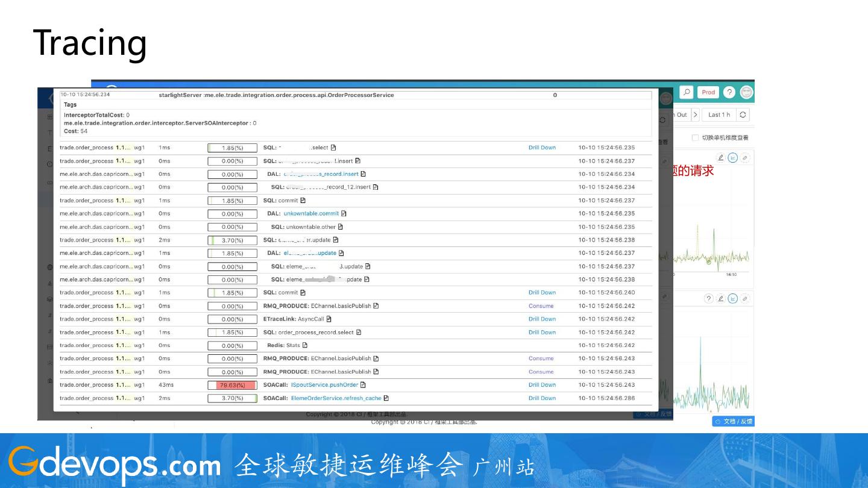Open detail icon next to ETraceLink AsyncCall
Screen dimensions: 868x488
coord(329,319)
